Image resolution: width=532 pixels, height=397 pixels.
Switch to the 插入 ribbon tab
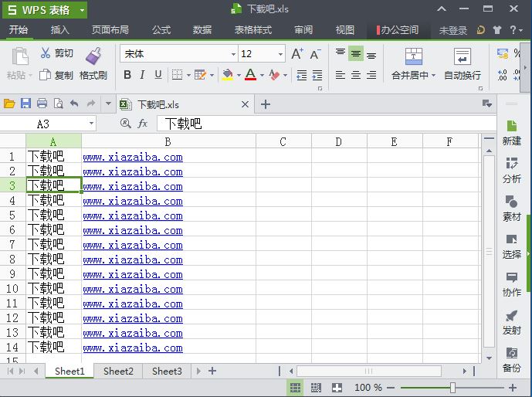point(60,30)
